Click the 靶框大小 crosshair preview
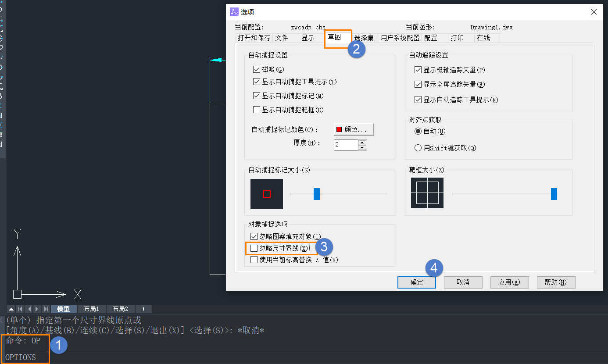 [x=427, y=193]
